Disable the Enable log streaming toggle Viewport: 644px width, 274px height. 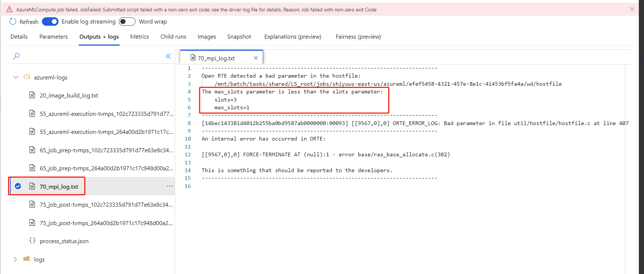50,22
